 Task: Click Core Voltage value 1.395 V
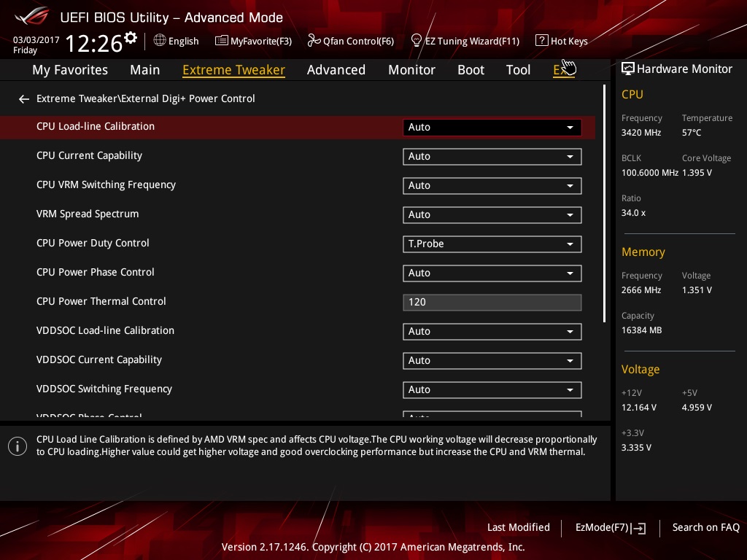[x=697, y=172]
